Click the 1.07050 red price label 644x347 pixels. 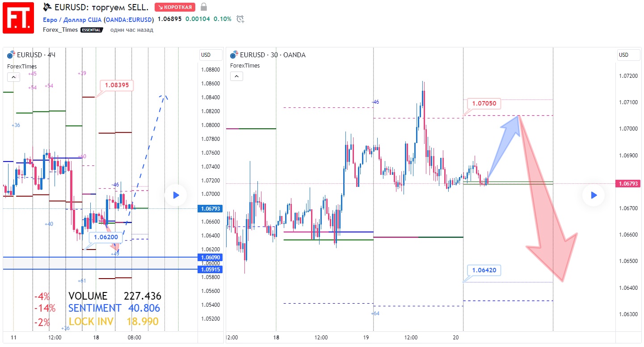click(x=484, y=104)
